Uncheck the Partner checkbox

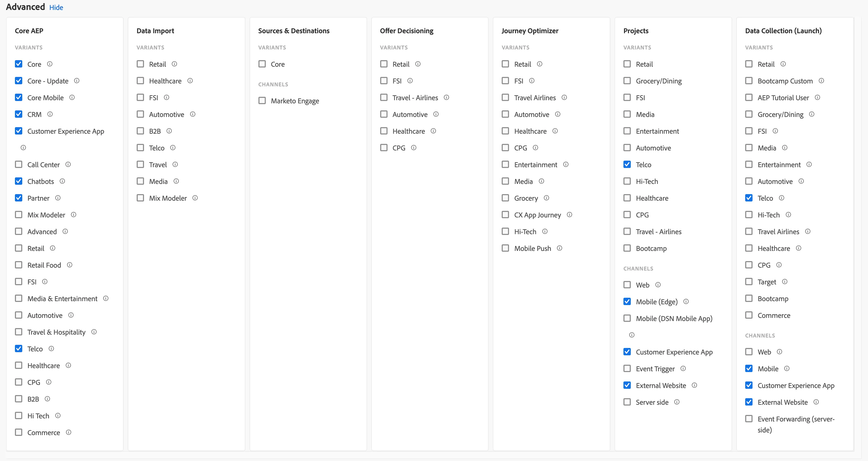pos(19,198)
